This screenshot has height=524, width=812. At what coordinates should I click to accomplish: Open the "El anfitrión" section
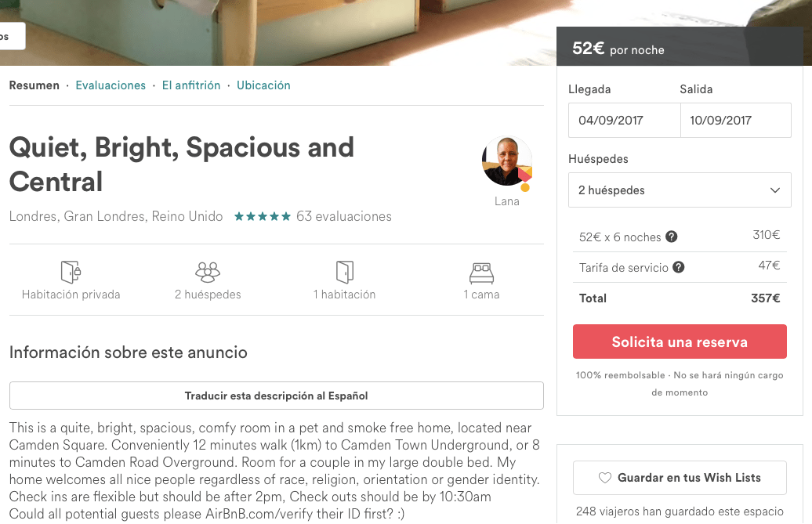191,85
